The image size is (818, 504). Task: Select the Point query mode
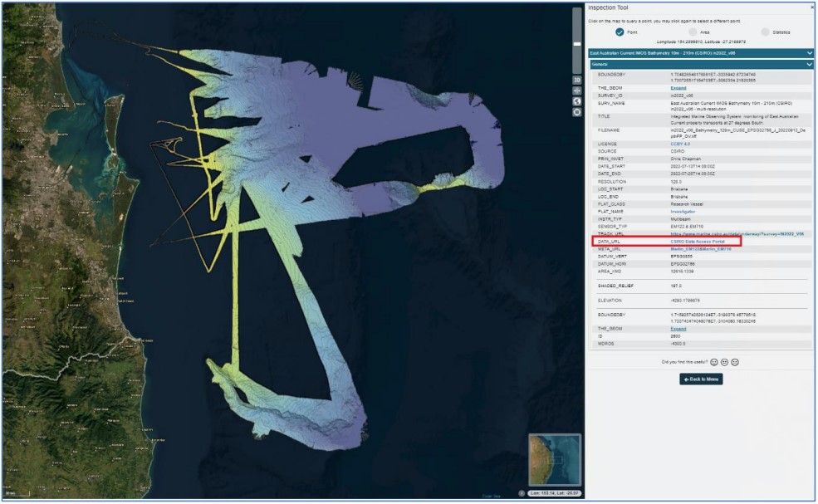(x=620, y=32)
